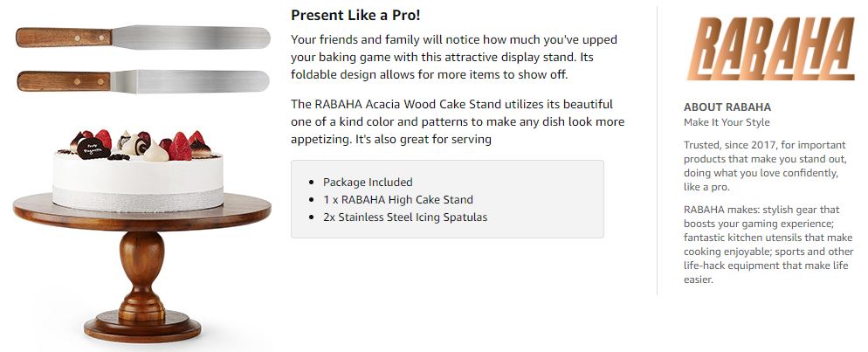868x352 pixels.
Task: Click the wooden handle of top spatula
Action: (x=64, y=37)
